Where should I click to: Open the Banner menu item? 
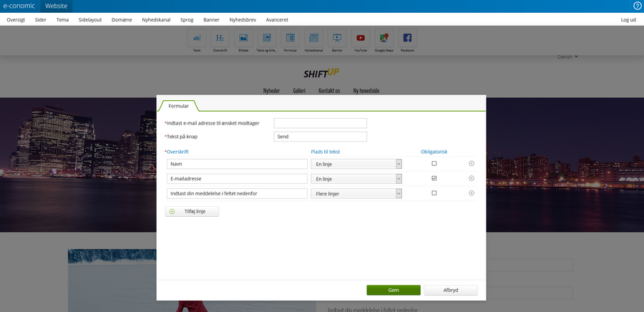click(212, 20)
